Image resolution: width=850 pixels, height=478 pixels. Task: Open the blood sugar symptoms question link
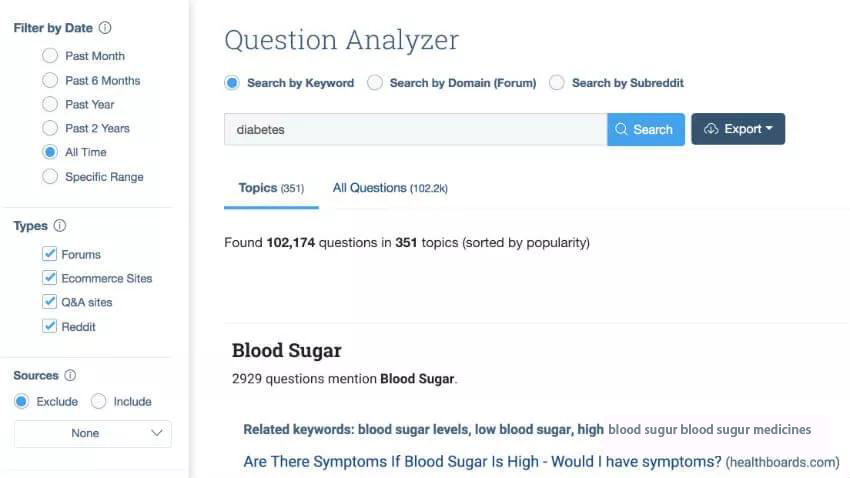coord(482,461)
